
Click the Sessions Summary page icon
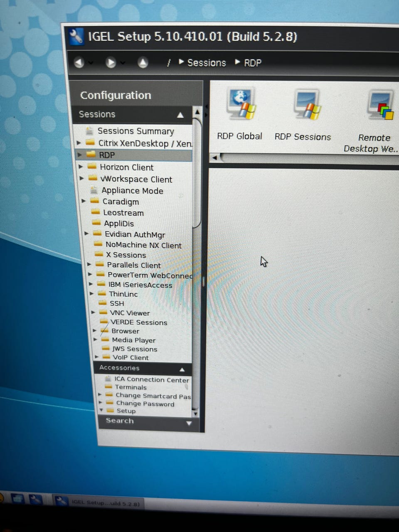(89, 131)
